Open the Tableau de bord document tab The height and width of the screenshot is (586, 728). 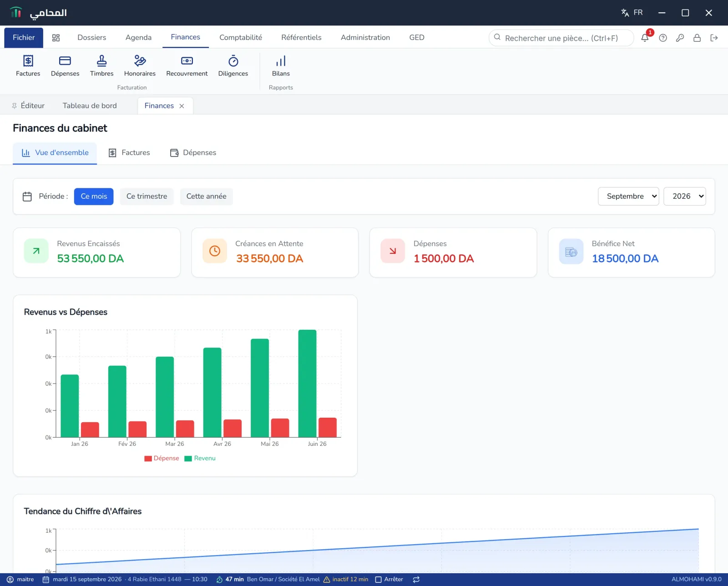pos(90,106)
